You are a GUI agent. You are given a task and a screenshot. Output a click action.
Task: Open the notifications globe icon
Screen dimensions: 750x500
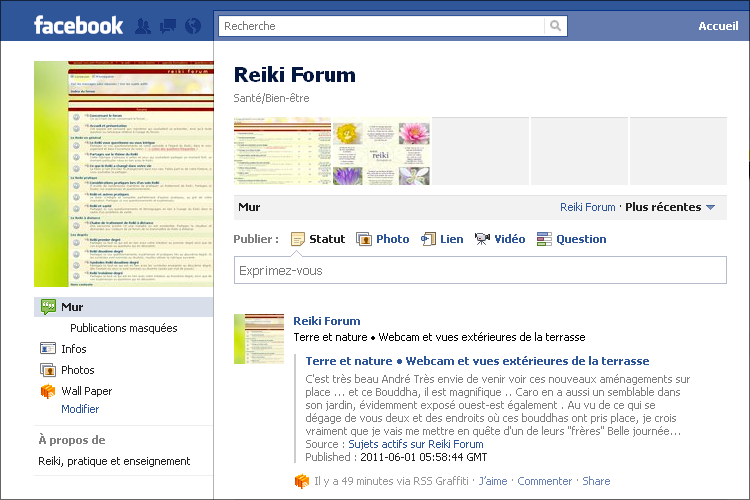pyautogui.click(x=193, y=26)
